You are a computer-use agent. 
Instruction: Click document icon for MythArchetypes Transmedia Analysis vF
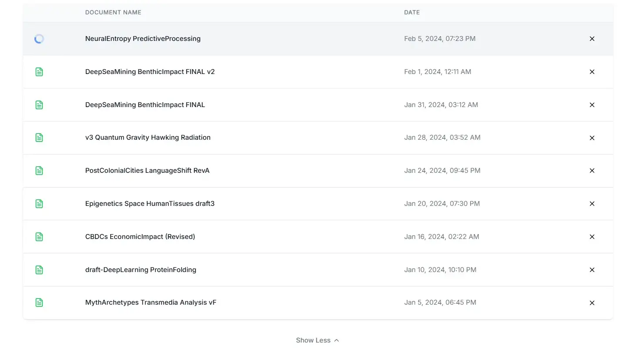click(x=39, y=303)
